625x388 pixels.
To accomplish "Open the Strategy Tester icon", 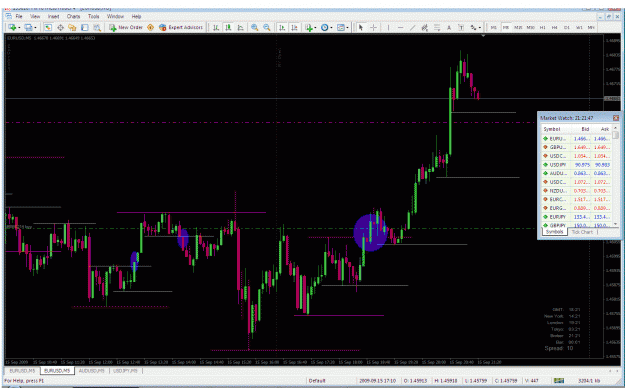I will [97, 28].
